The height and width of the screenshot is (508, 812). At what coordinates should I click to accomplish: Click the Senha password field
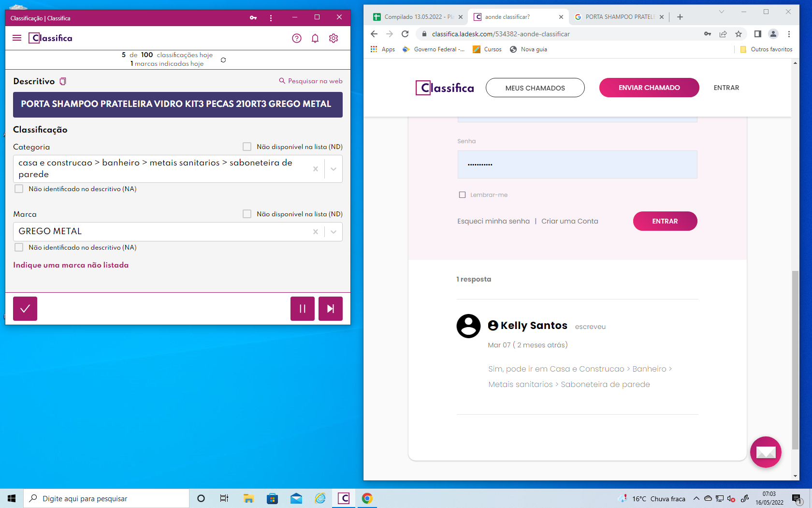point(577,164)
